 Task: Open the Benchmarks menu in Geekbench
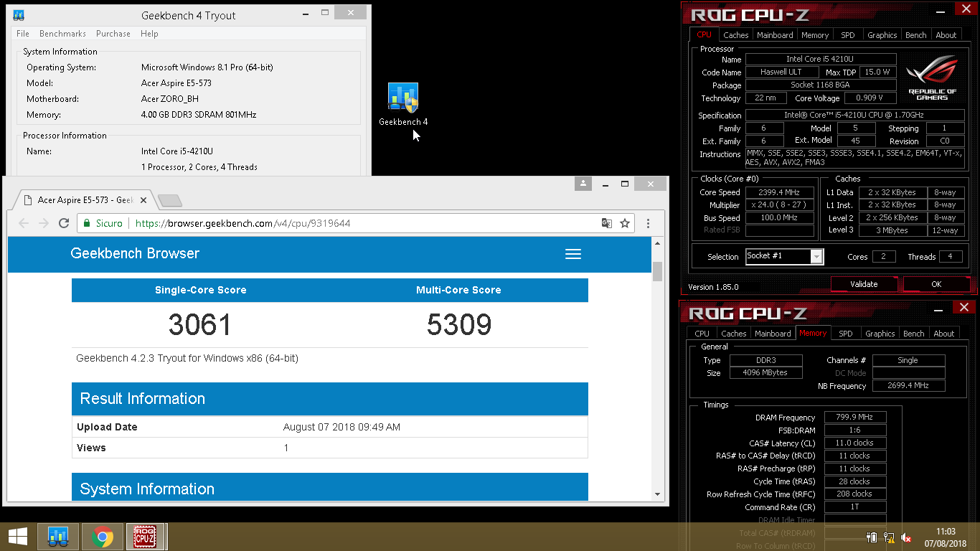tap(62, 34)
